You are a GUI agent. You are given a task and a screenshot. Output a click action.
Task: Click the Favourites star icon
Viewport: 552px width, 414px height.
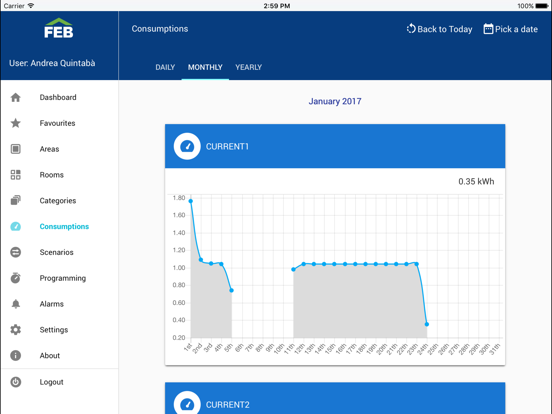point(15,123)
